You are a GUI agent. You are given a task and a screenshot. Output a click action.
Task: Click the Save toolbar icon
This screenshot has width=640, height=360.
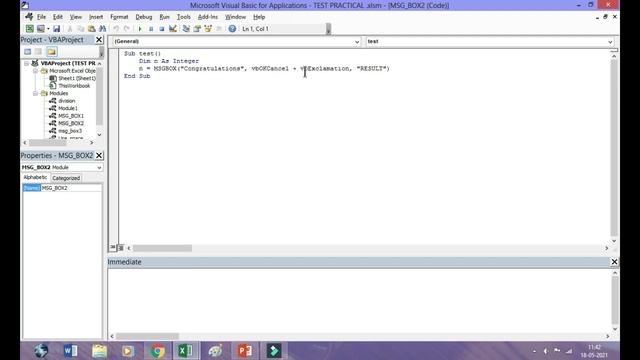(56, 29)
